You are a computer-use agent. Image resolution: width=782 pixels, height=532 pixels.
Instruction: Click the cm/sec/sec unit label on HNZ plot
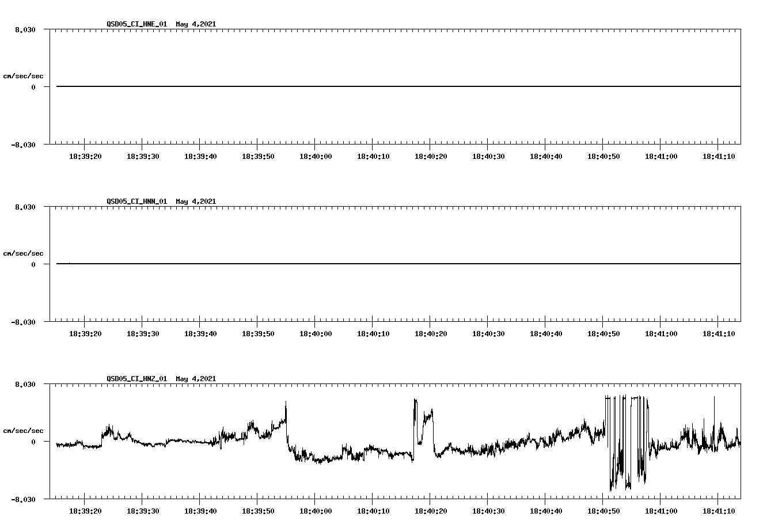(23, 430)
